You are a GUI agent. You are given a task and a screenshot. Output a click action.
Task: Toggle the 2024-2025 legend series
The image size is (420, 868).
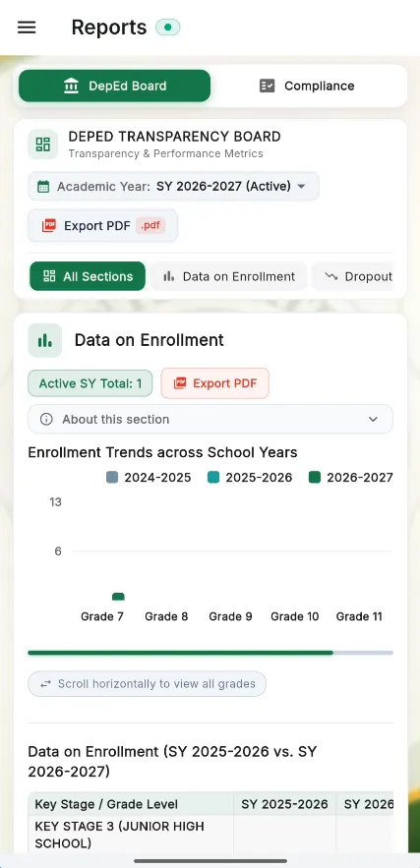pos(149,477)
